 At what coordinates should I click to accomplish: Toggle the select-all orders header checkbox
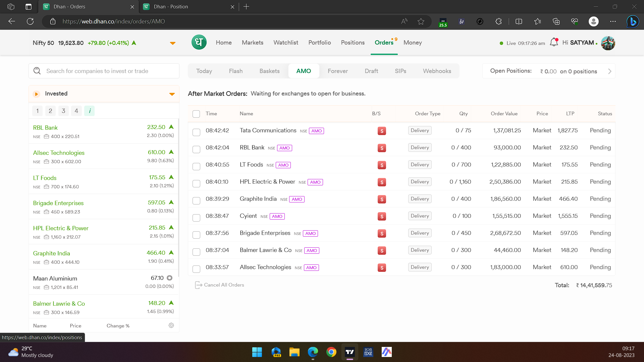[196, 114]
